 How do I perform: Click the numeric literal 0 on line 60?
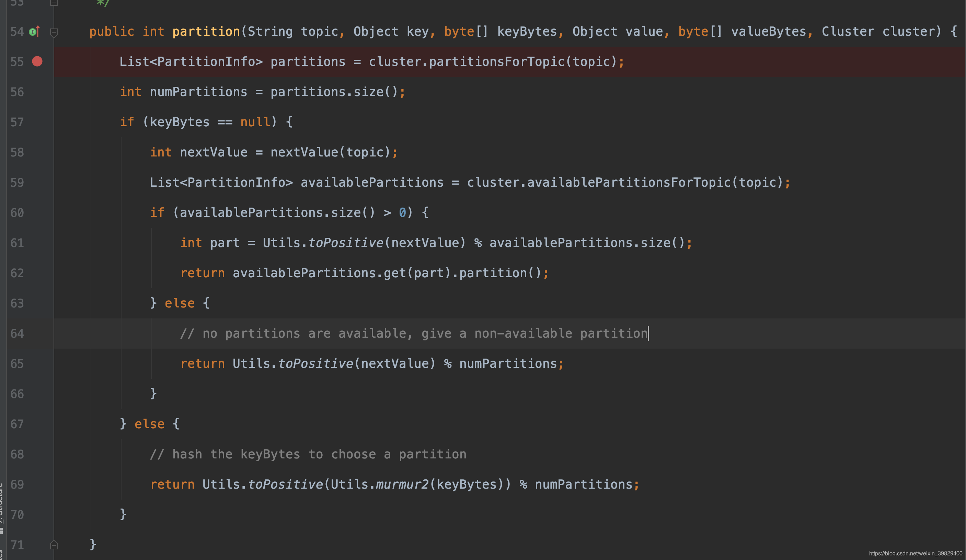tap(402, 213)
